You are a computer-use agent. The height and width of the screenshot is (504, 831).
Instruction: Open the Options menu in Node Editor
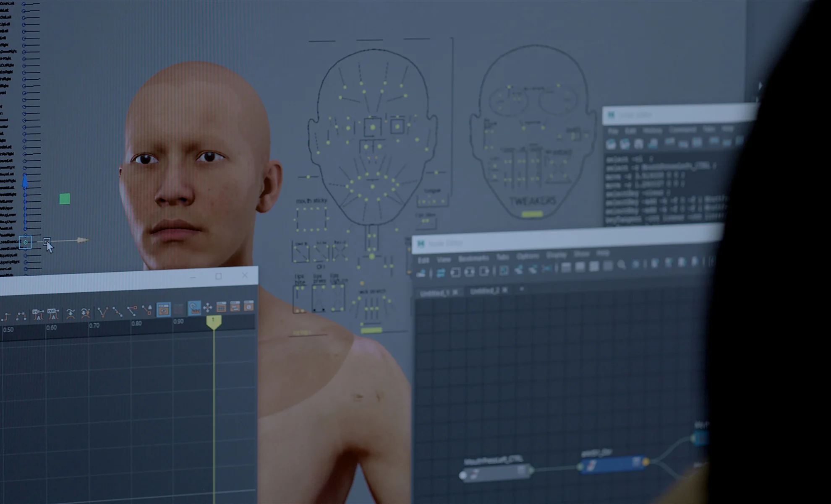528,256
